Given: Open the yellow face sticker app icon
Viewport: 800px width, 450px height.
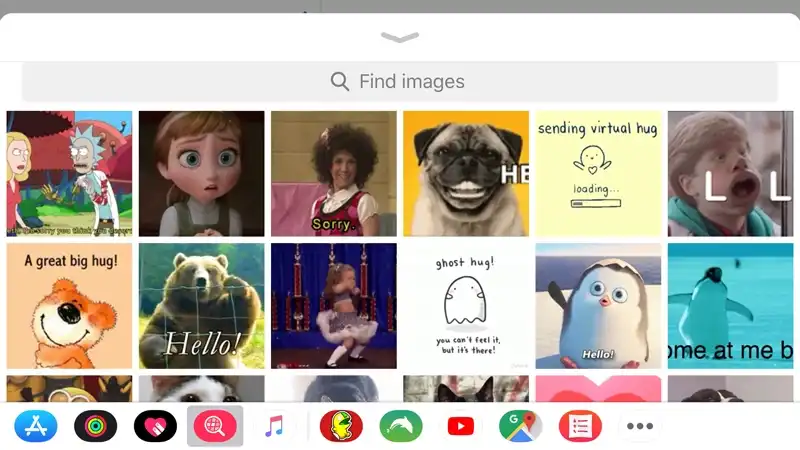Looking at the screenshot, I should point(341,426).
